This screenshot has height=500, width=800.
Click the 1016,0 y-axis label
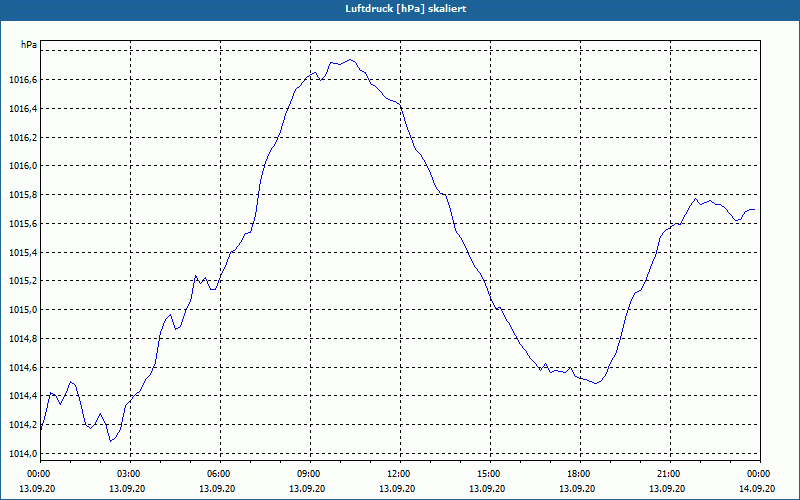(x=22, y=166)
